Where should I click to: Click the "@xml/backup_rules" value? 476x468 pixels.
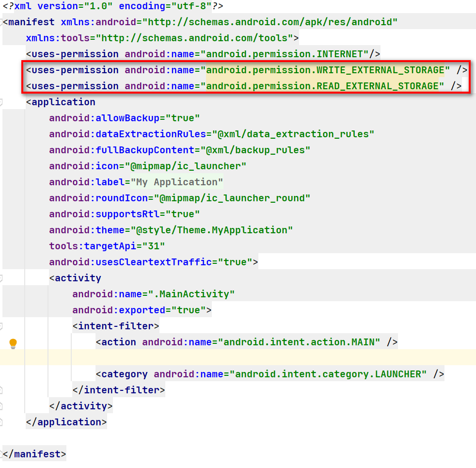click(x=255, y=150)
